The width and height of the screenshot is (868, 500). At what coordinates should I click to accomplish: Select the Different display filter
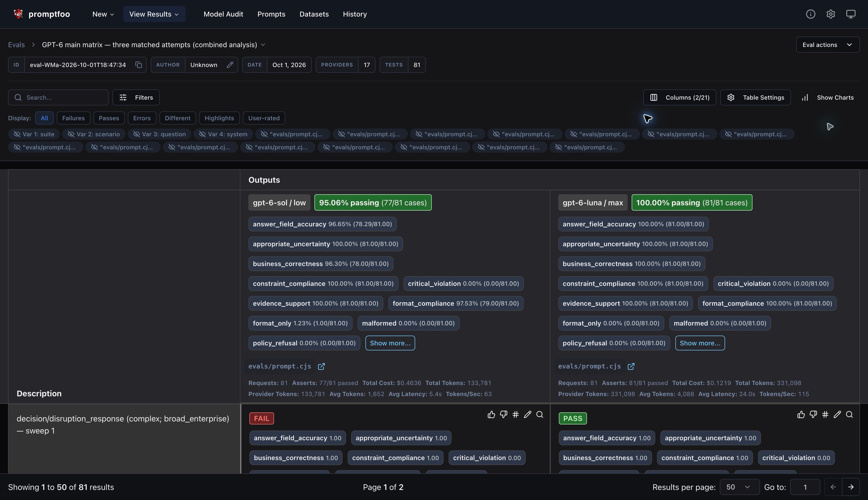tap(177, 118)
